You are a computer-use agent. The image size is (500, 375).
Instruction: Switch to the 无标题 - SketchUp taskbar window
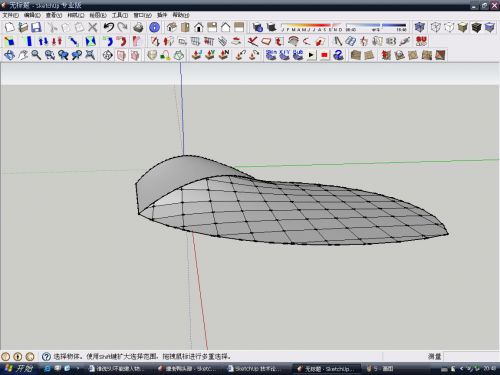click(328, 369)
